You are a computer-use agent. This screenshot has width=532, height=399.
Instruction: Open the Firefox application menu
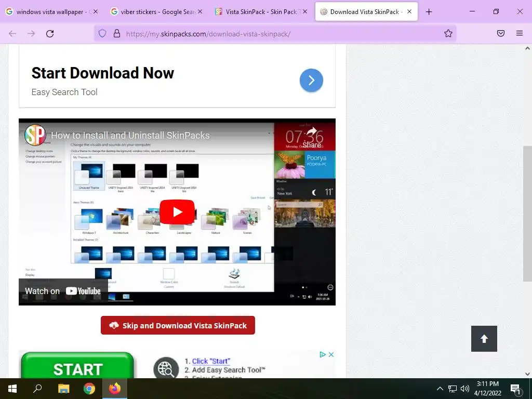[x=520, y=33]
